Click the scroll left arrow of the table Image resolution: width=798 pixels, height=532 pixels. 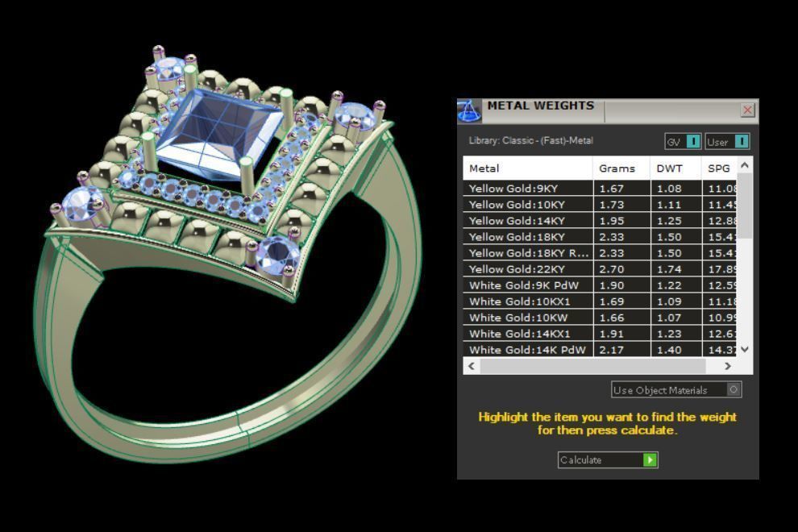(472, 366)
